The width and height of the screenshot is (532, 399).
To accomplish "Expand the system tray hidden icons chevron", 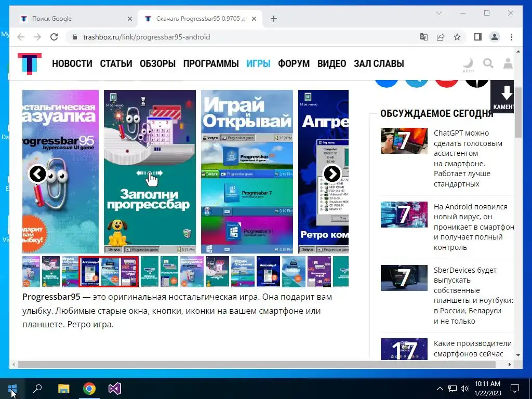I will tap(440, 389).
